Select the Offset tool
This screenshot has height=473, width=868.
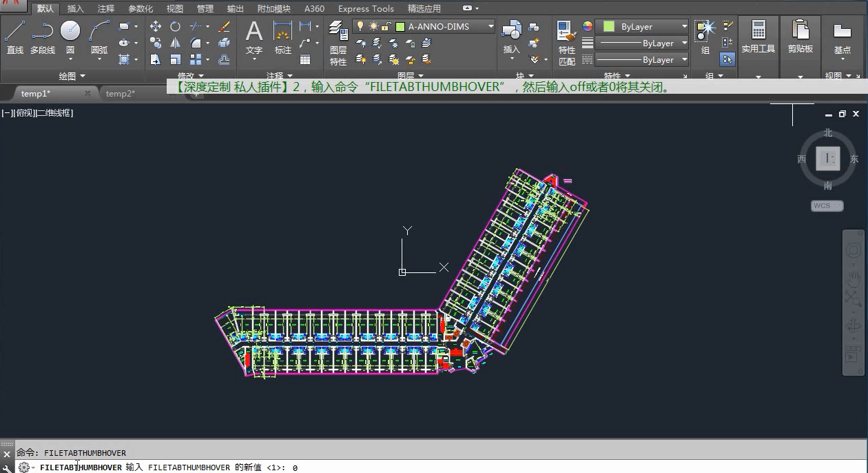[x=224, y=59]
